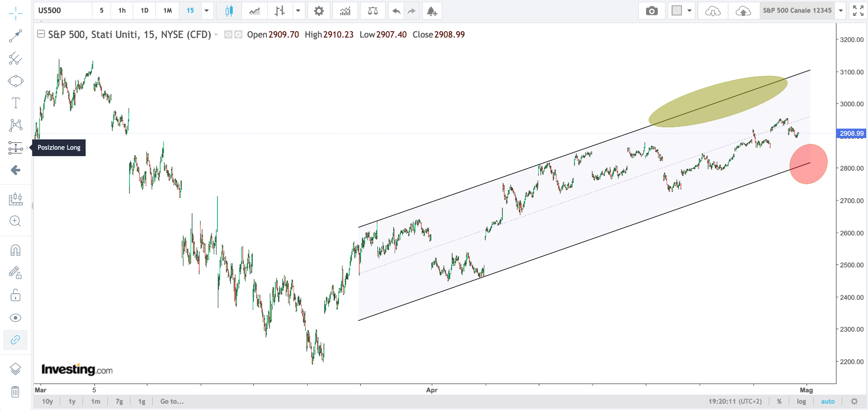The width and height of the screenshot is (868, 410).
Task: Set the date range to 7g
Action: (x=119, y=401)
